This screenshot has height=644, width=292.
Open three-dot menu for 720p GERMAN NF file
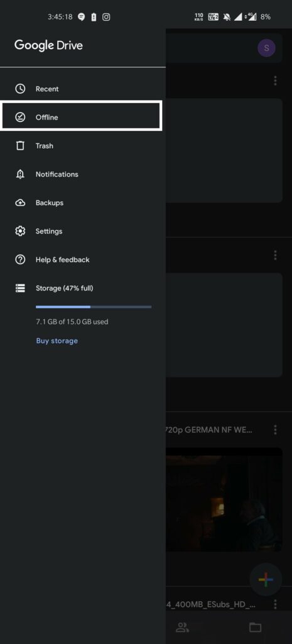(275, 430)
